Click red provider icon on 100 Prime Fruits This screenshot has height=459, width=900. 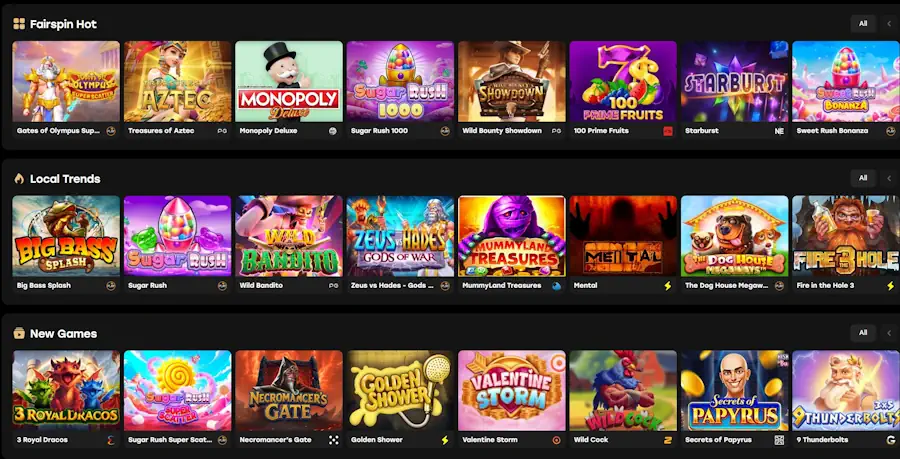coord(668,131)
